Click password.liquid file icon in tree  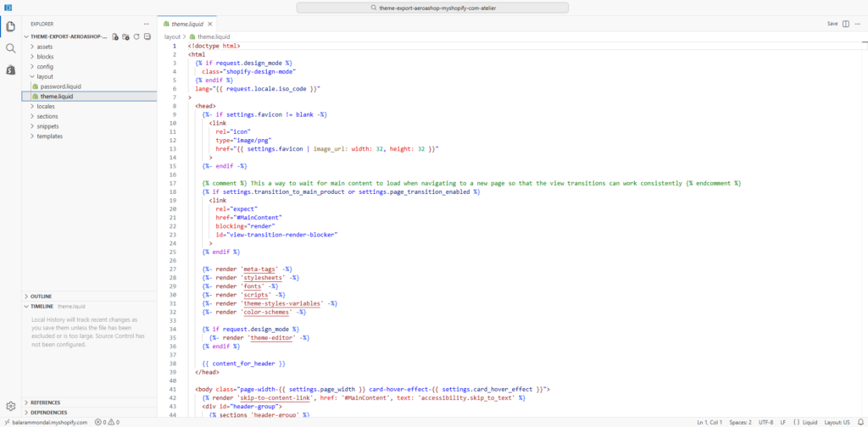[35, 86]
